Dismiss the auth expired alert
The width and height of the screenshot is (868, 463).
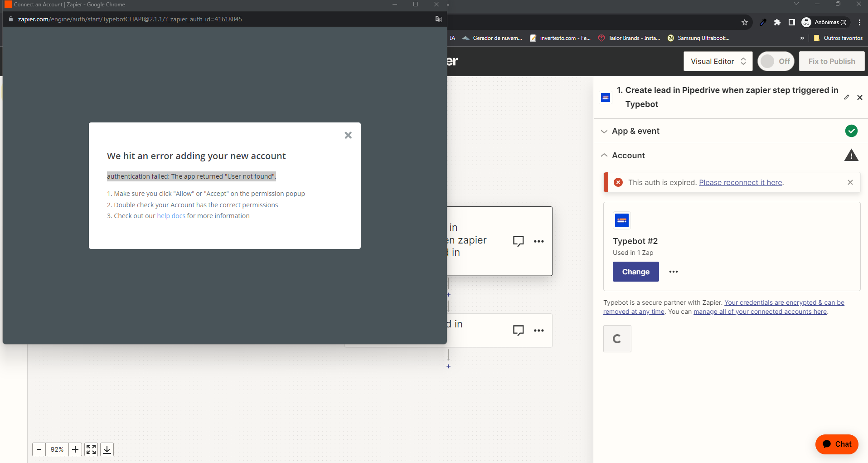(850, 182)
